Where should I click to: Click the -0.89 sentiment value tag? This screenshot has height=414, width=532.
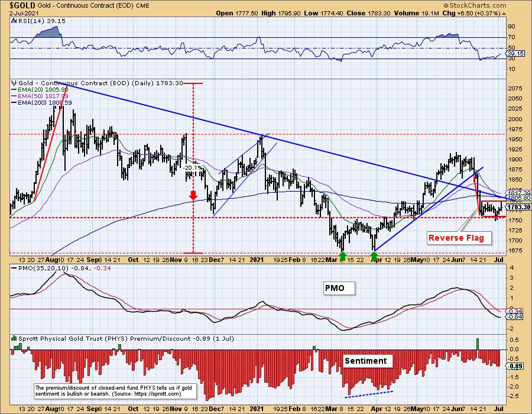click(x=515, y=366)
